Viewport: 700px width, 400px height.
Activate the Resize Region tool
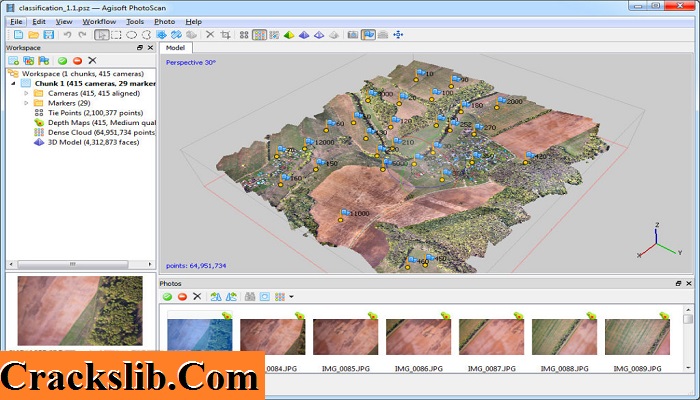(x=162, y=35)
